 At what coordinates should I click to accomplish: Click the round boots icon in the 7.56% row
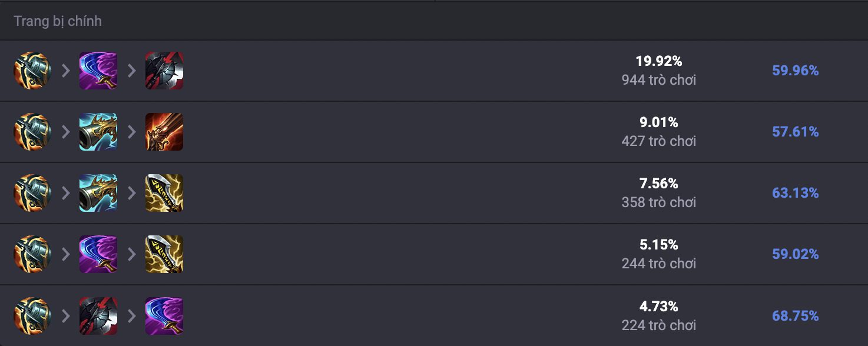coord(32,193)
